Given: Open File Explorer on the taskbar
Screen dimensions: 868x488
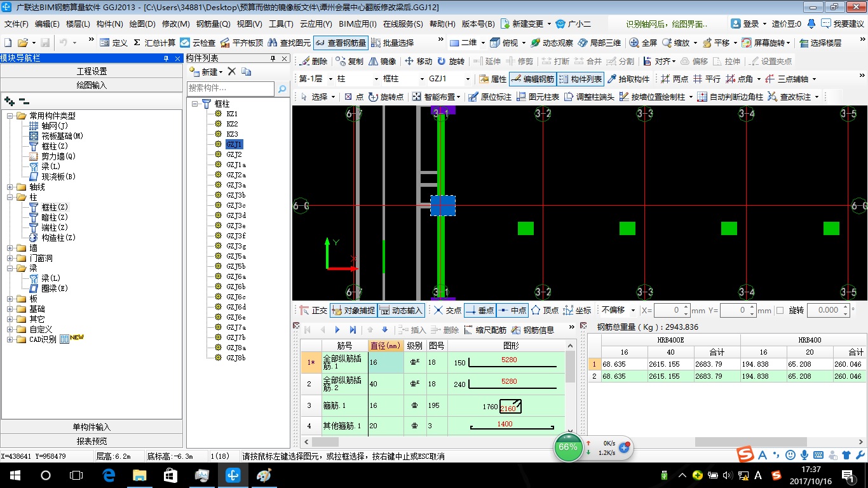Looking at the screenshot, I should tap(139, 475).
